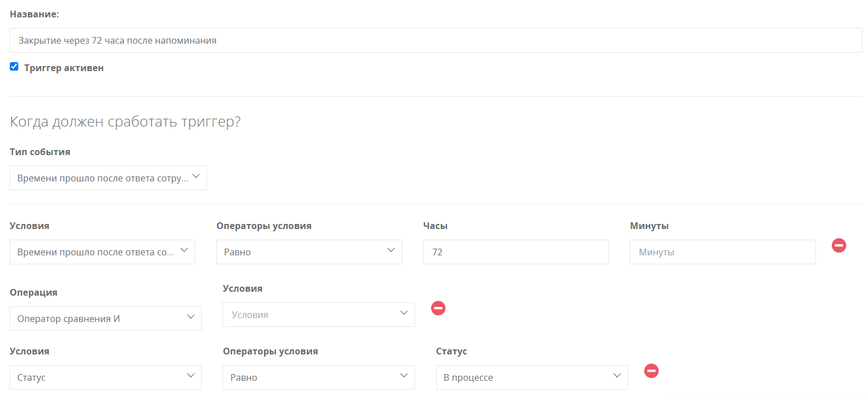The width and height of the screenshot is (868, 397).
Task: Click the Название: label
Action: tap(35, 14)
